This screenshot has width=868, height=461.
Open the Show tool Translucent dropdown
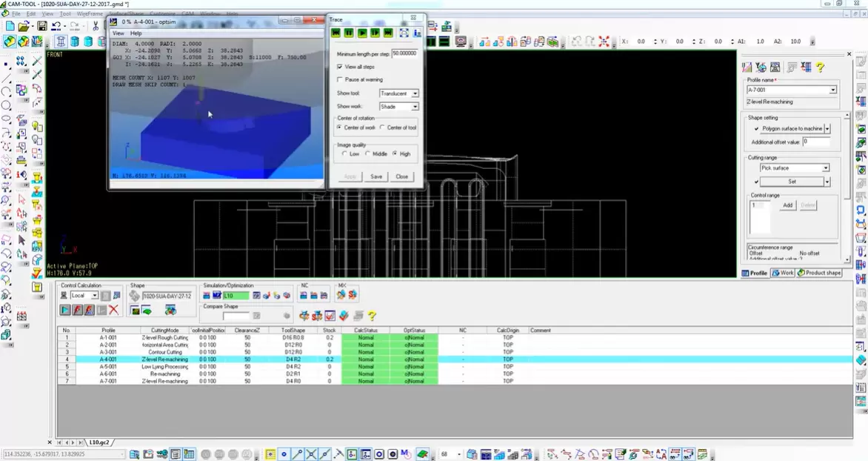414,93
